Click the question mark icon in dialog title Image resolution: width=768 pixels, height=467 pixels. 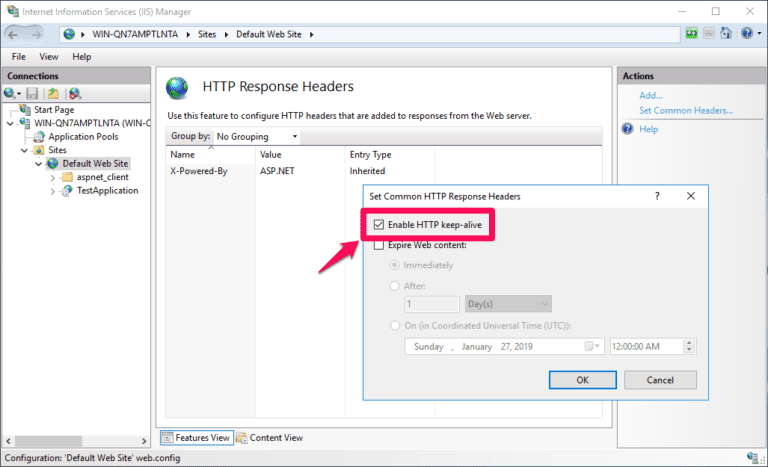[x=657, y=197]
